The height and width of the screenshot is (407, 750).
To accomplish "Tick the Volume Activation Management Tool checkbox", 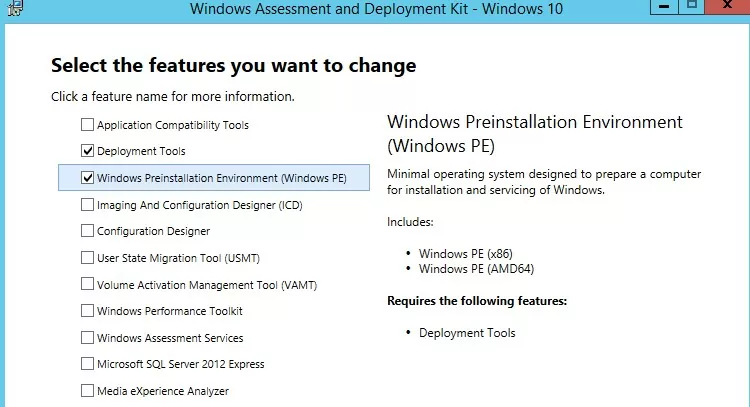I will point(87,285).
